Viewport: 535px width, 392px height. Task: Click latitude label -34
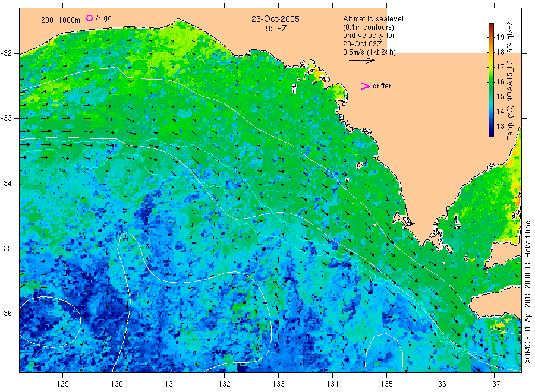pyautogui.click(x=6, y=184)
